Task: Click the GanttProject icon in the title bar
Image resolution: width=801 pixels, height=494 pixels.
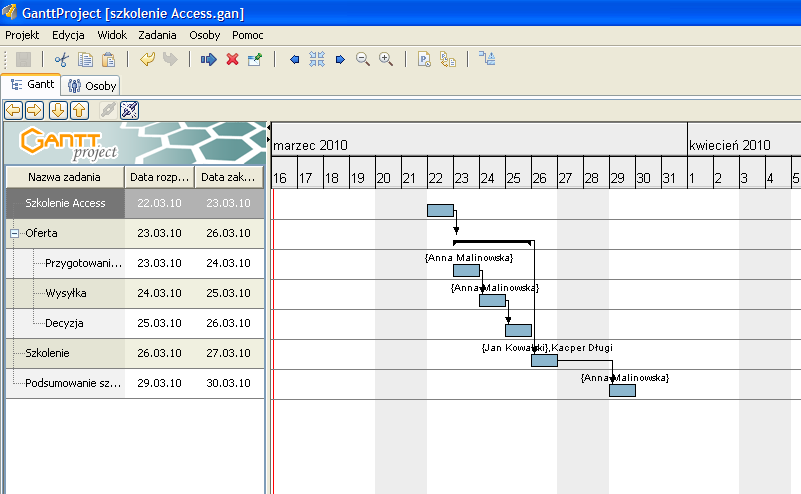Action: click(x=9, y=12)
